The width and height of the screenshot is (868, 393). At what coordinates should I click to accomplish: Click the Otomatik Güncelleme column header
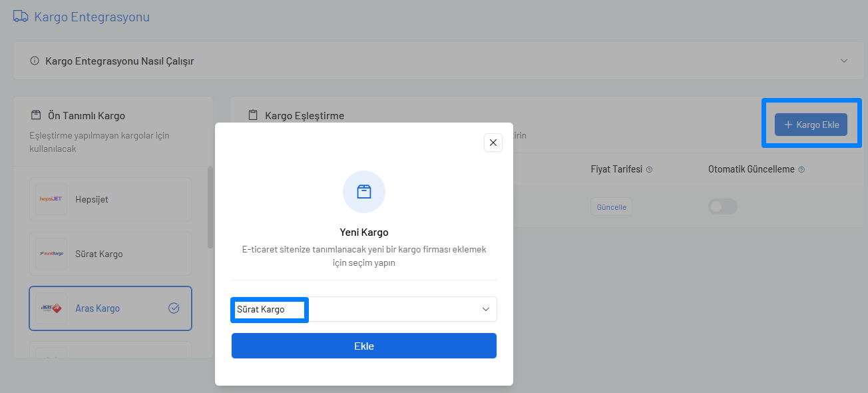pos(752,170)
